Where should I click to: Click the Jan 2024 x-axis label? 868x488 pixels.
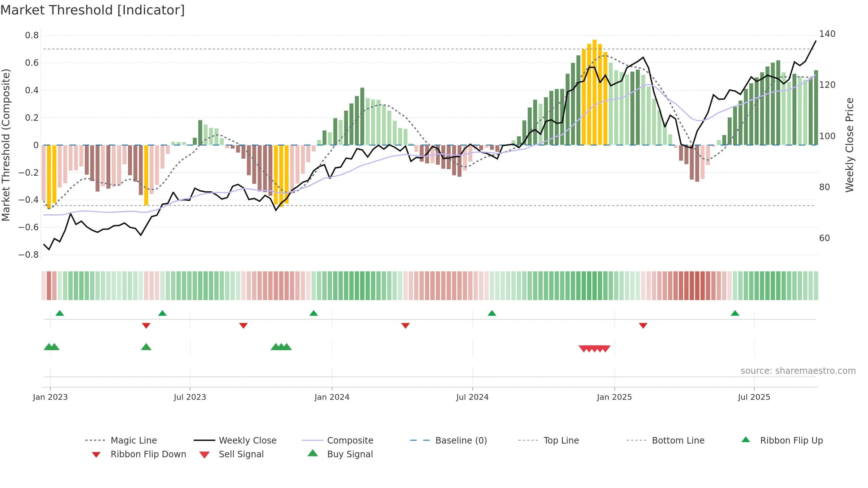[332, 397]
